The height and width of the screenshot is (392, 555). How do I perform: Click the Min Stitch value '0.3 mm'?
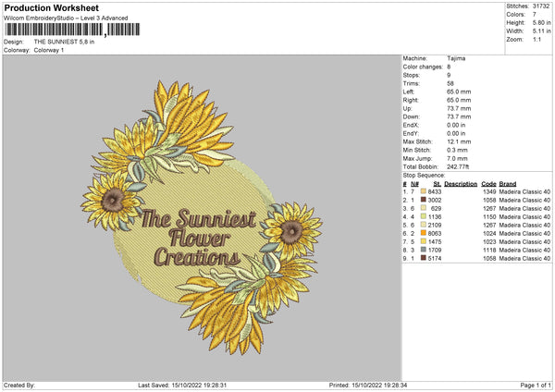click(457, 150)
